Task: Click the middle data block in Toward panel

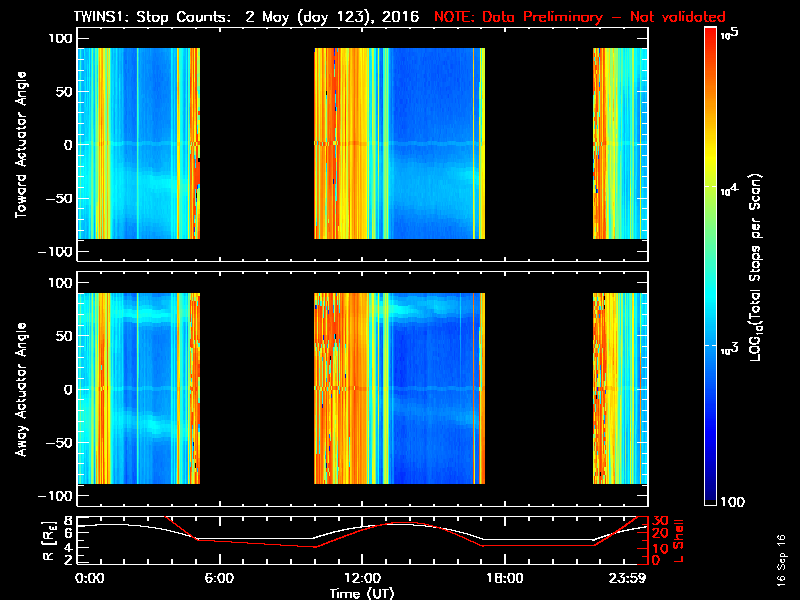Action: (x=399, y=143)
